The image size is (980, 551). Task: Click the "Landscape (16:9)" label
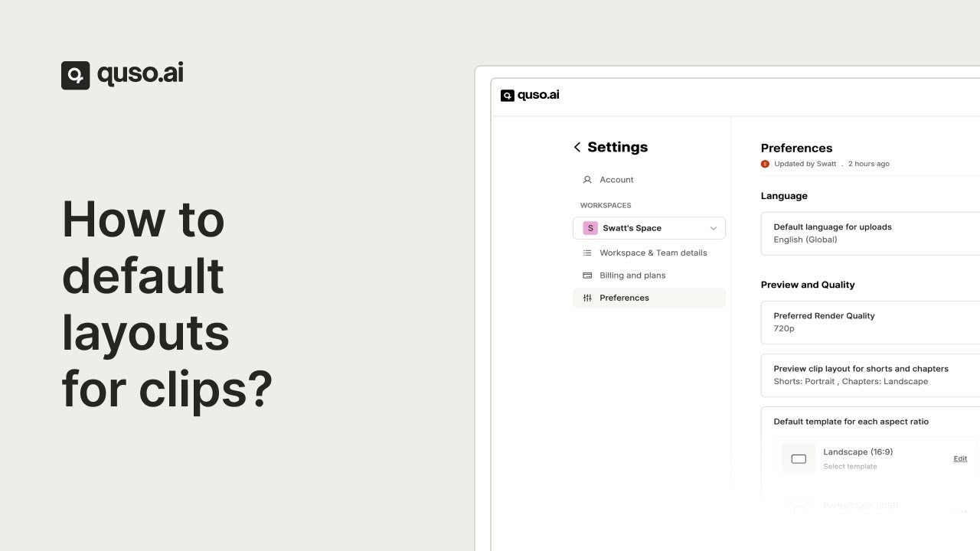858,452
